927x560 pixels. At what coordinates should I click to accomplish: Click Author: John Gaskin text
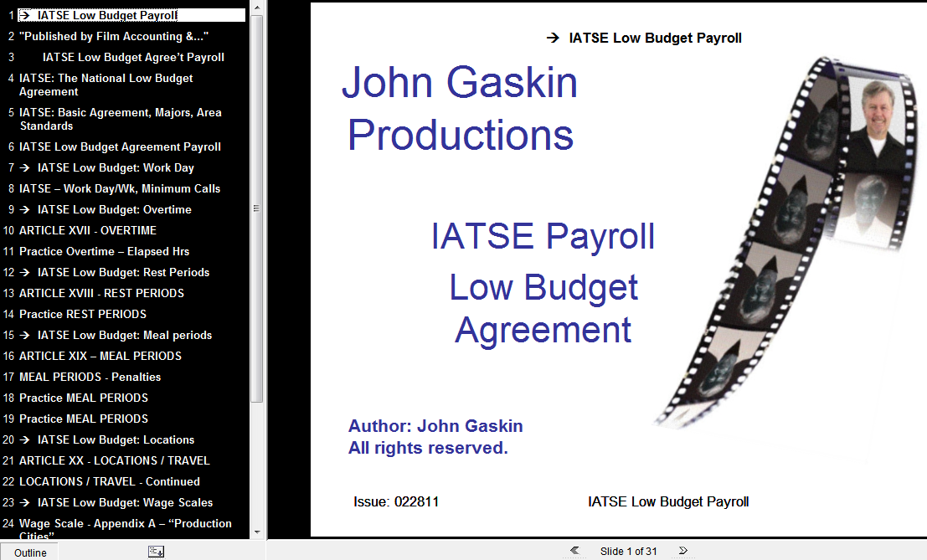(x=435, y=426)
